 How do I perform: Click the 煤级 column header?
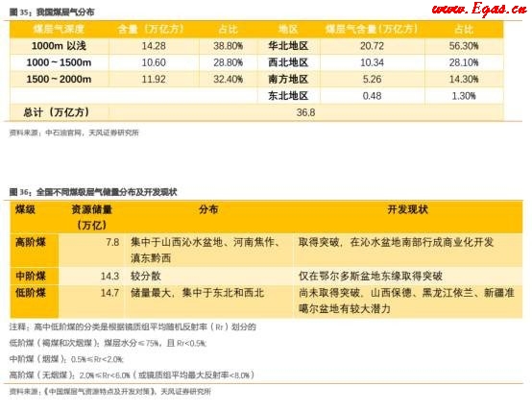tap(25, 209)
